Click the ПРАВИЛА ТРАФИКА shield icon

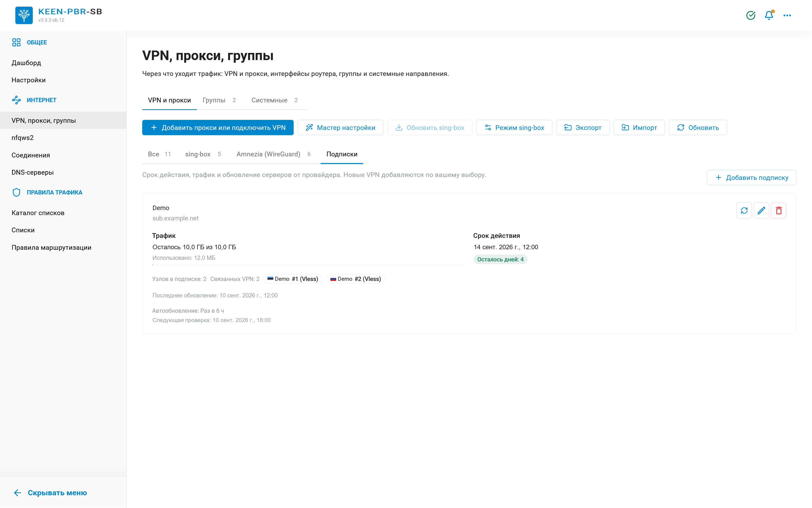[16, 193]
